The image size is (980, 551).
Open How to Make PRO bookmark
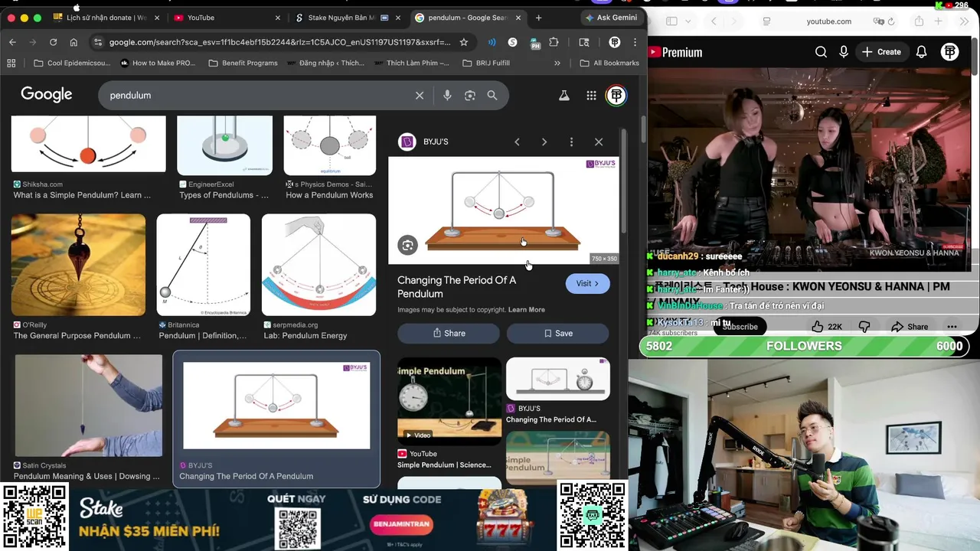pos(158,63)
